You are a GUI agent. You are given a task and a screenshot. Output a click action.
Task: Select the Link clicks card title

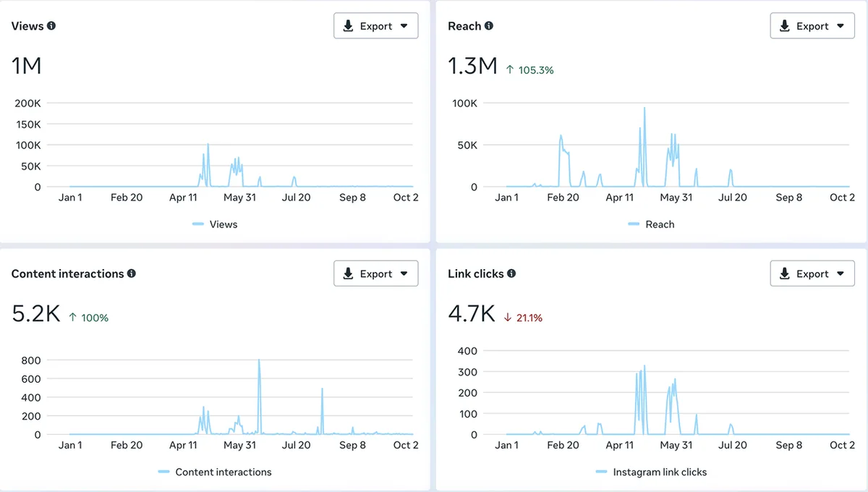(x=475, y=273)
